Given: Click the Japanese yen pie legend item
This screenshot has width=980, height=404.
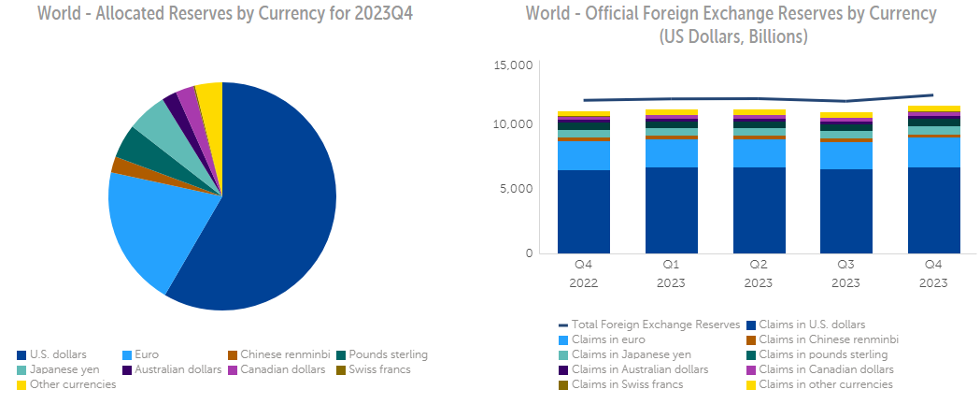Looking at the screenshot, I should pos(63,369).
